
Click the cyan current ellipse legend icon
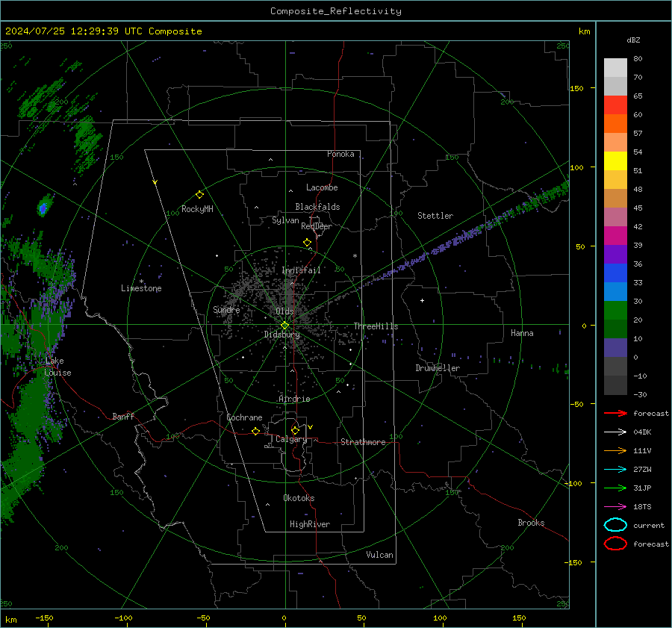(615, 525)
